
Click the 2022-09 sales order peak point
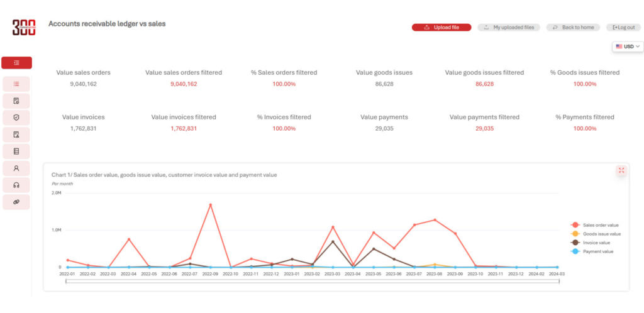210,205
